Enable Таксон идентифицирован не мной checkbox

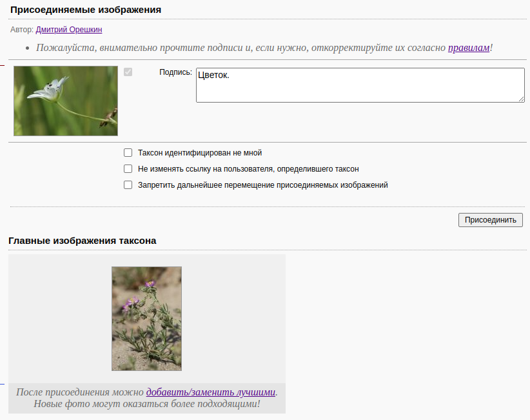(128, 153)
